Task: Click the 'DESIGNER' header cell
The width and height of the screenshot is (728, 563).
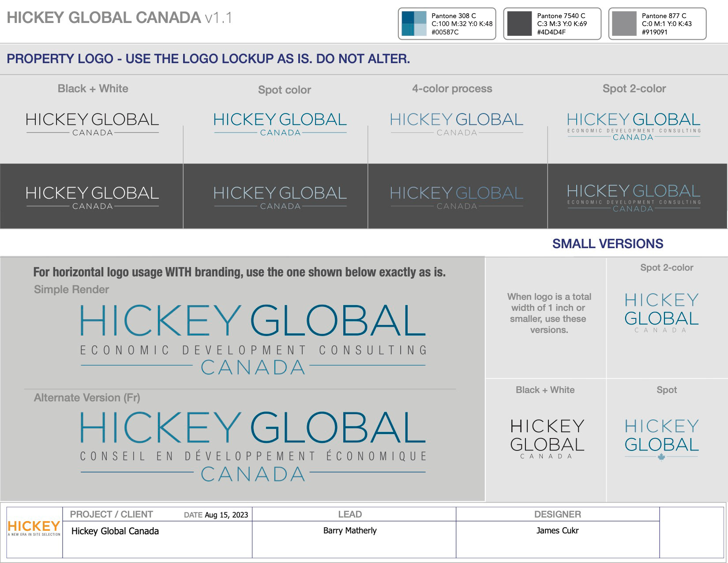Action: [x=558, y=514]
